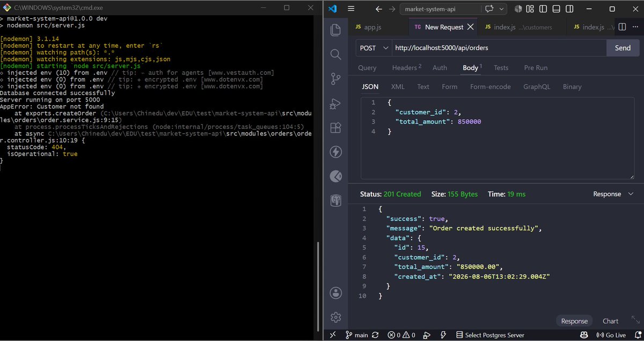Switch to the Headers tab

click(x=406, y=68)
